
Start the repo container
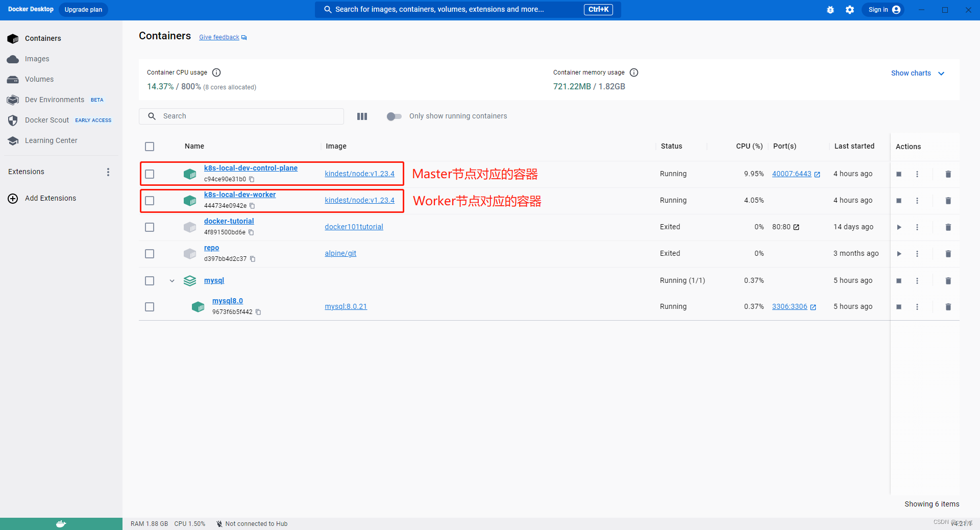click(899, 254)
